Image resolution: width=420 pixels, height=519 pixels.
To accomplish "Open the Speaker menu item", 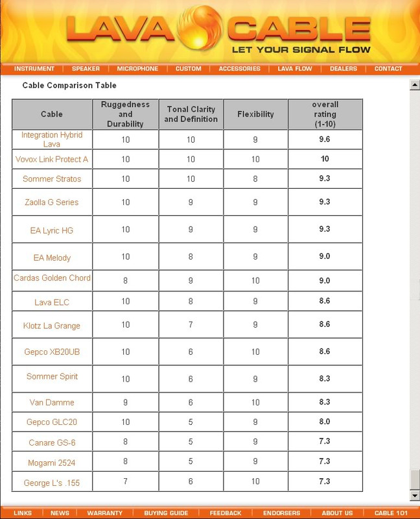I will coord(86,69).
